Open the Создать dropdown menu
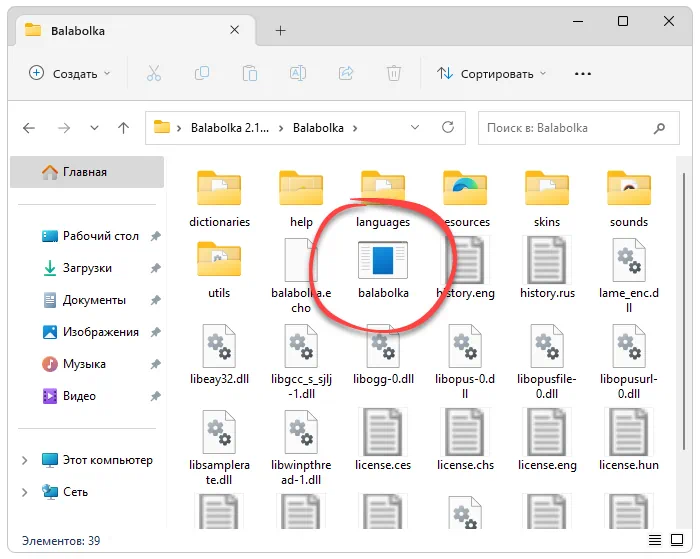This screenshot has height=559, width=700. (x=70, y=73)
